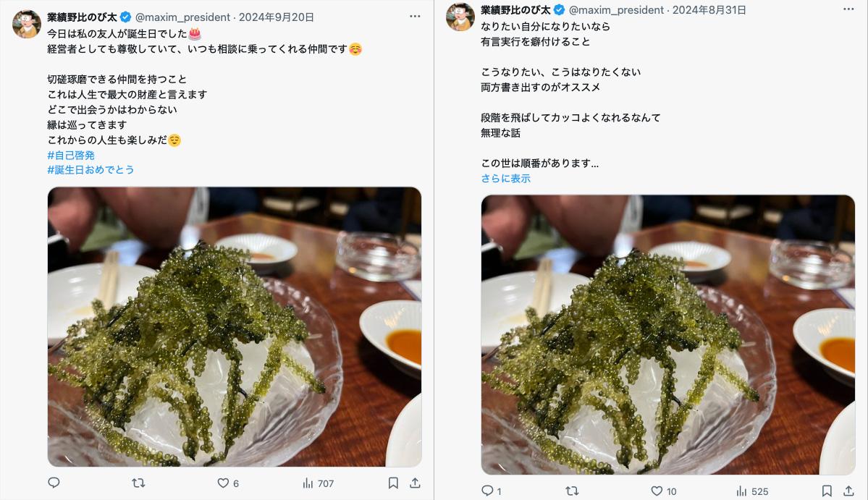Open profile avatar on the left post

[x=27, y=24]
